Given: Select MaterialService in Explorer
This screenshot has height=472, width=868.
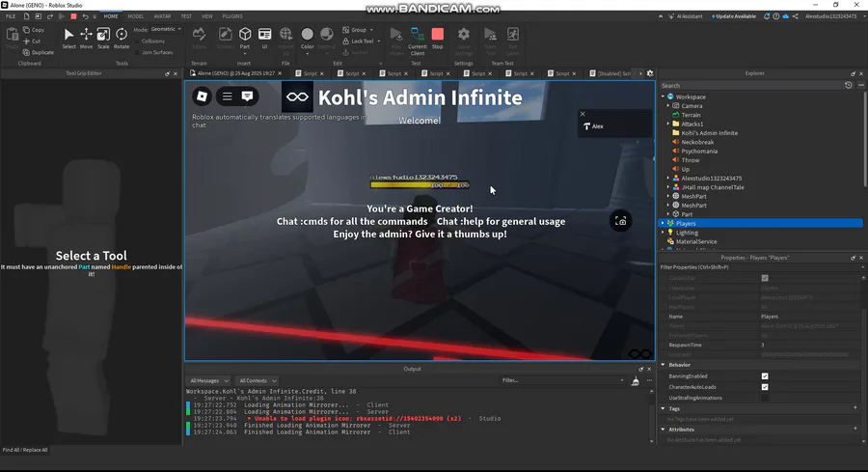Looking at the screenshot, I should point(695,241).
